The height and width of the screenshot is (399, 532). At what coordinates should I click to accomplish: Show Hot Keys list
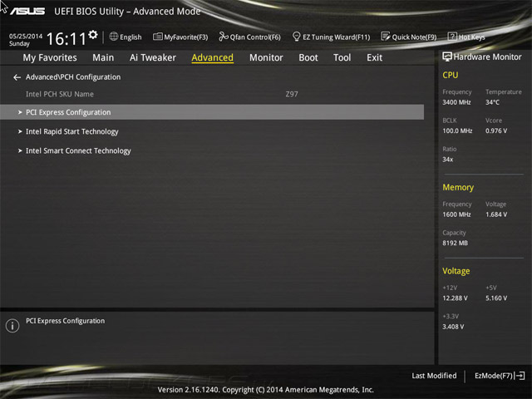click(472, 37)
